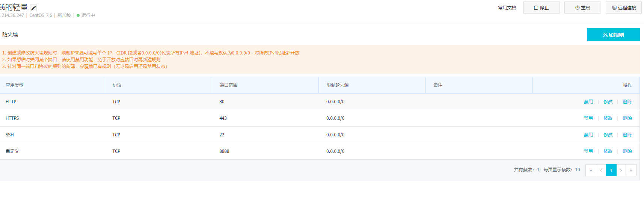Click the 运行中 running status
Image resolution: width=644 pixels, height=204 pixels.
[x=88, y=15]
